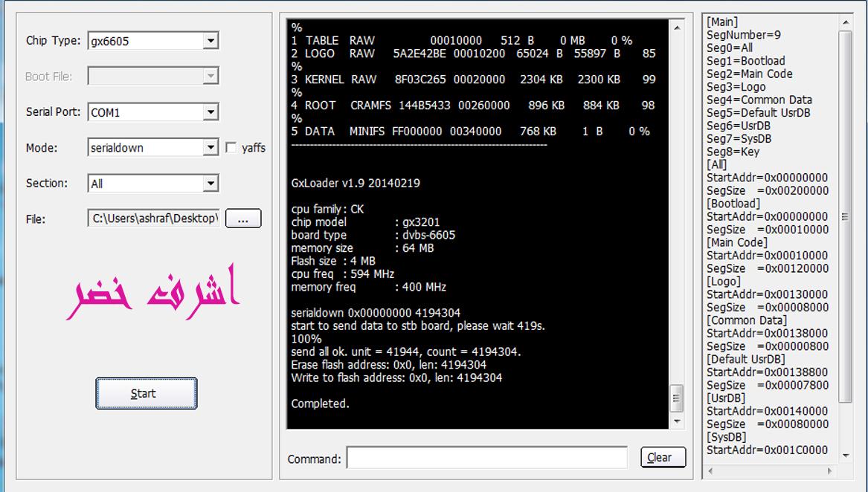Click 'StartAddr=0x001C0000' entry
This screenshot has width=868, height=492.
(768, 450)
